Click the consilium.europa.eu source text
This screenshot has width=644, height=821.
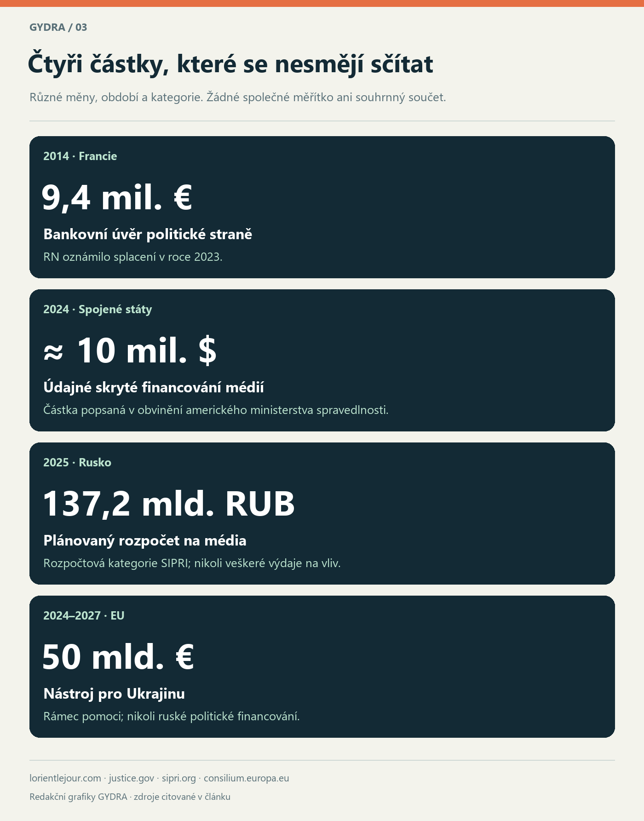click(247, 778)
